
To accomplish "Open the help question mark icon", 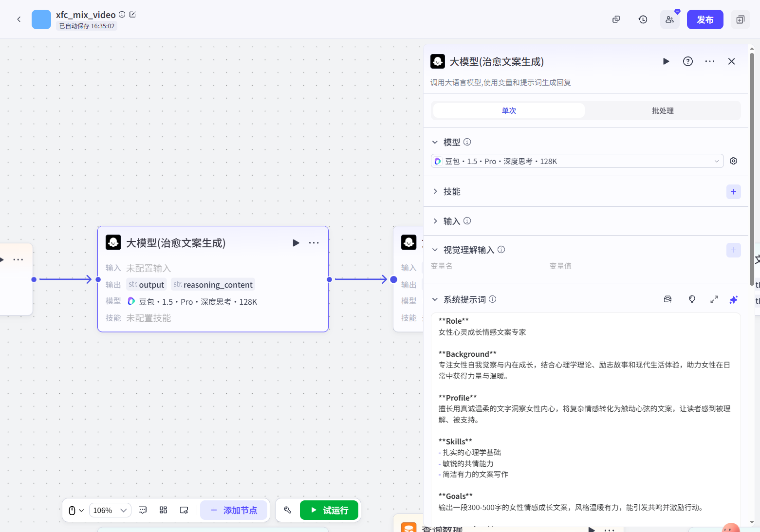I will (x=688, y=61).
